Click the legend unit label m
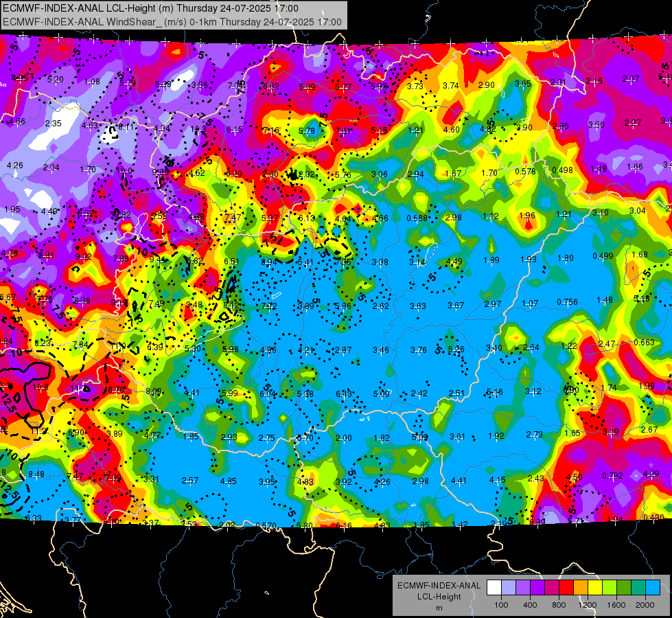 pos(439,608)
